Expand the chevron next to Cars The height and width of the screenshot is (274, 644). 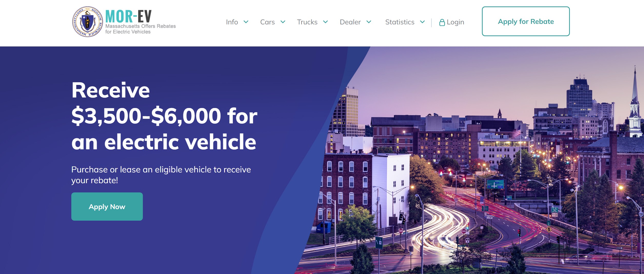[x=283, y=22]
